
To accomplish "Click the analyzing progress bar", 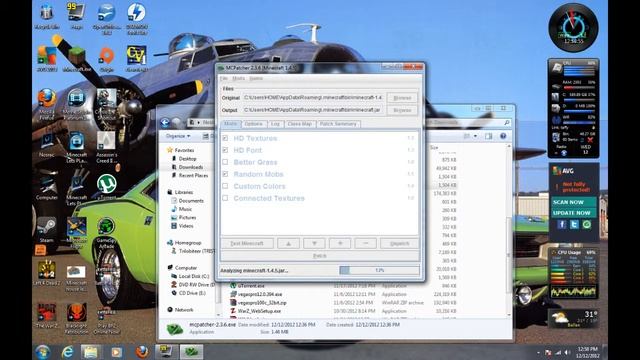I will (x=379, y=270).
